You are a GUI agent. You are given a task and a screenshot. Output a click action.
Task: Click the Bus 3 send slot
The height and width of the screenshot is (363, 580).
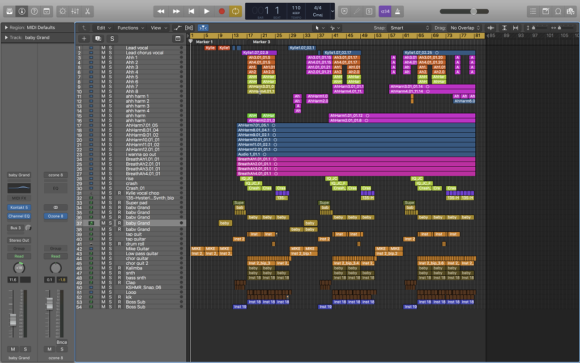[16, 228]
